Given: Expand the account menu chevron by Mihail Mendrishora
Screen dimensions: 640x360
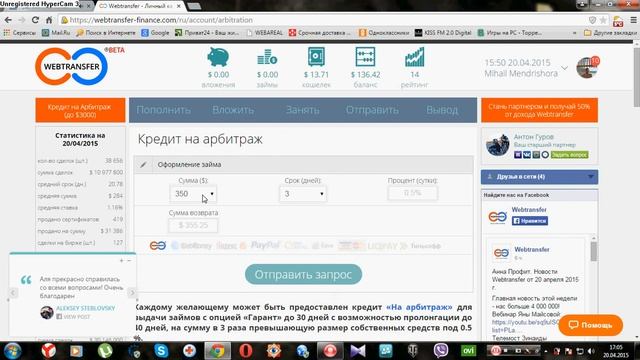Looking at the screenshot, I should 564,68.
